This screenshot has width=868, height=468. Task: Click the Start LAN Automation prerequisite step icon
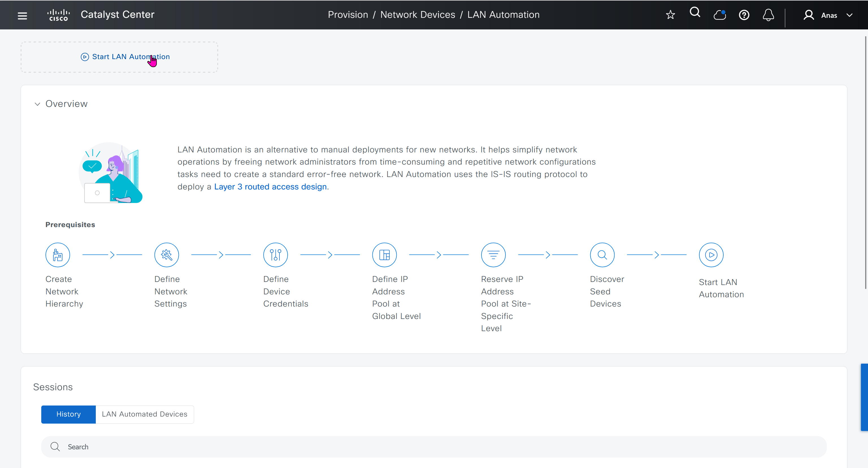coord(711,255)
